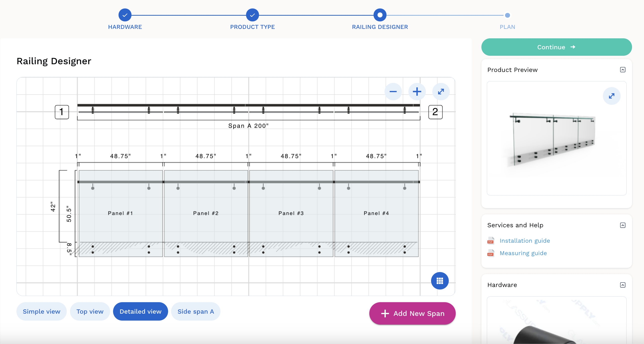Open the Installation guide PDF icon
This screenshot has width=644, height=344.
click(491, 240)
